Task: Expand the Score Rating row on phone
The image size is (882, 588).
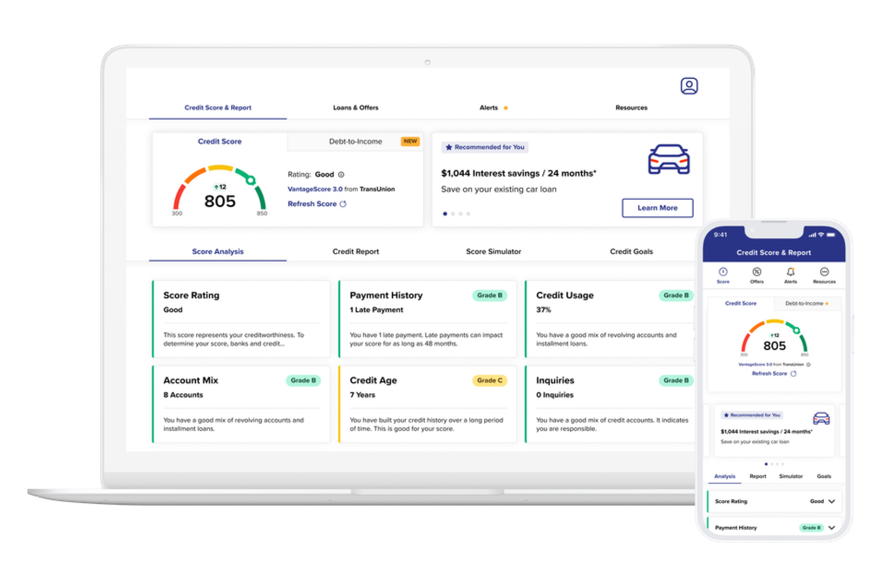Action: [x=774, y=502]
